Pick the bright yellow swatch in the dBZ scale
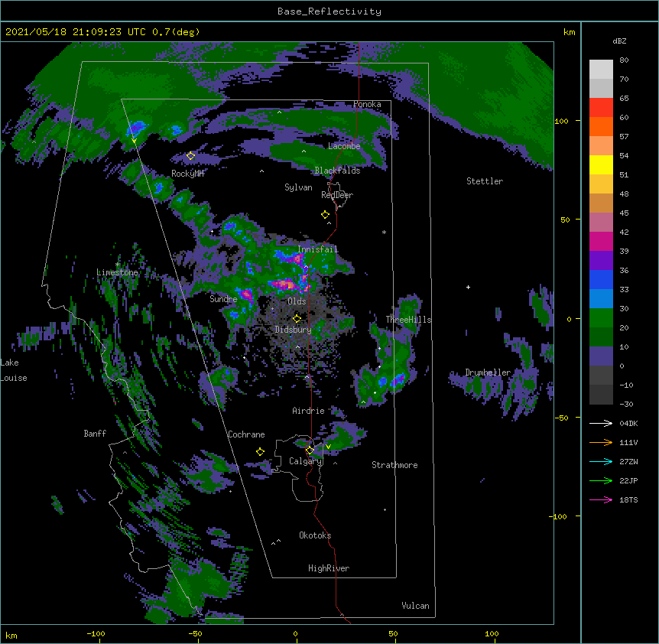Screen dimensions: 659x644 (601, 164)
